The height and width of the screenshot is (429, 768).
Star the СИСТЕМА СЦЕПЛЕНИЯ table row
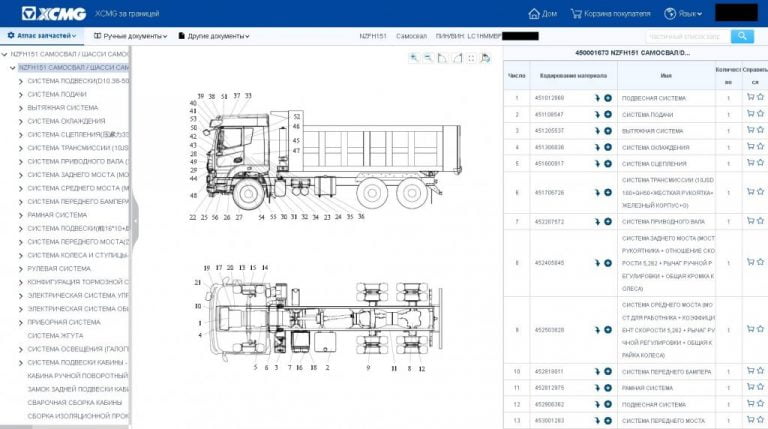coord(760,163)
